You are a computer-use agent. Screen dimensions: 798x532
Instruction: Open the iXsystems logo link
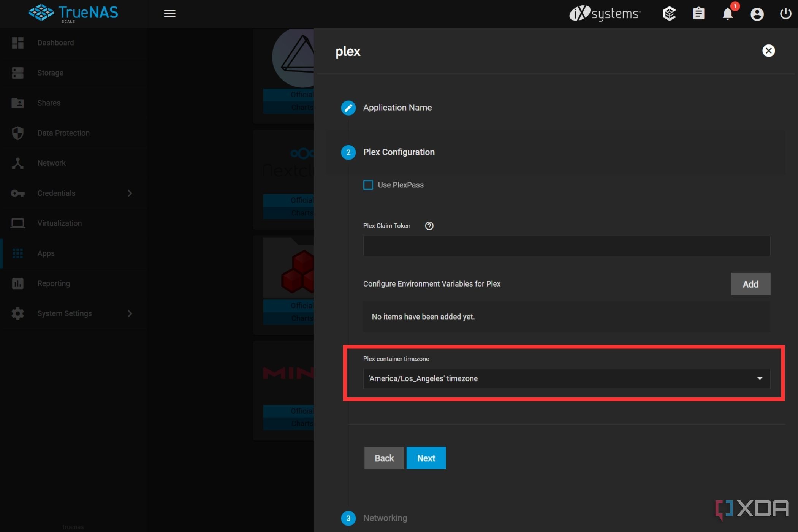[605, 14]
